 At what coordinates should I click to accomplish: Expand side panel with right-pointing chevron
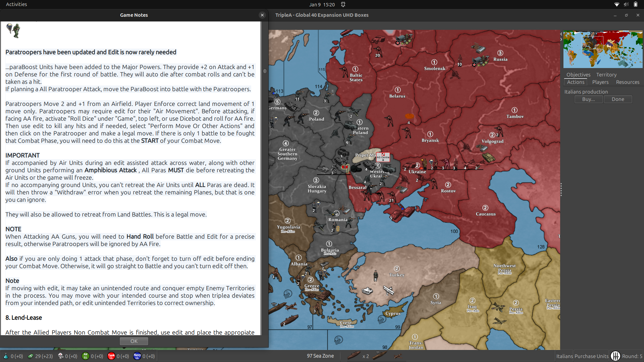click(561, 39)
